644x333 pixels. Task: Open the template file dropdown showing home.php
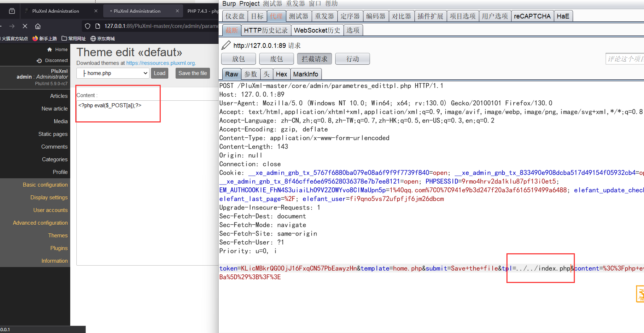(x=113, y=73)
